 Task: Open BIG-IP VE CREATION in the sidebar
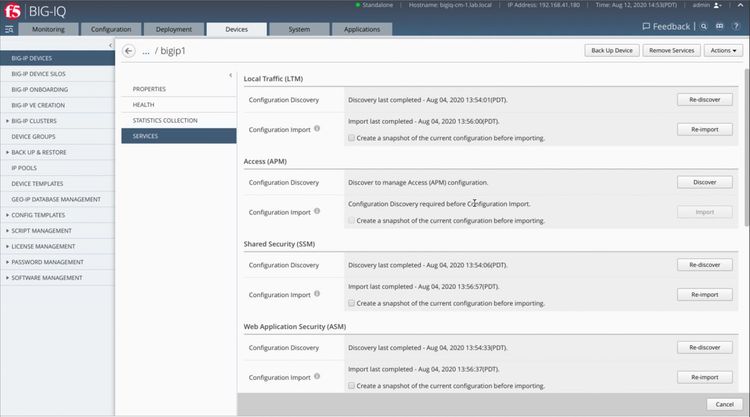57,105
